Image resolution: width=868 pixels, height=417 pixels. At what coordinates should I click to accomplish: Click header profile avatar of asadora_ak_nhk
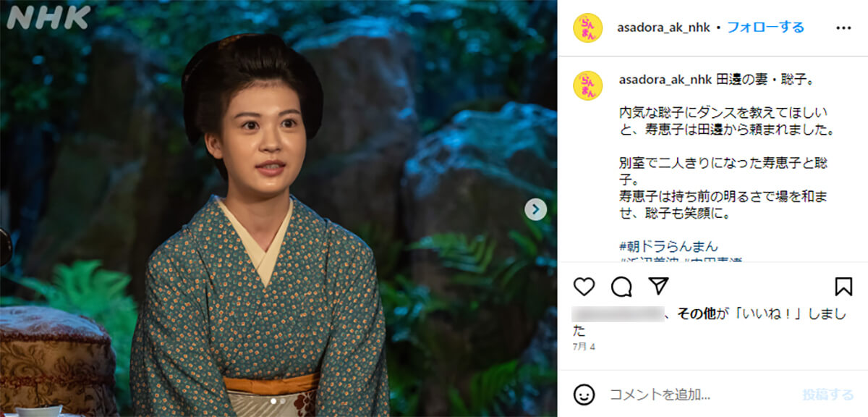(587, 28)
